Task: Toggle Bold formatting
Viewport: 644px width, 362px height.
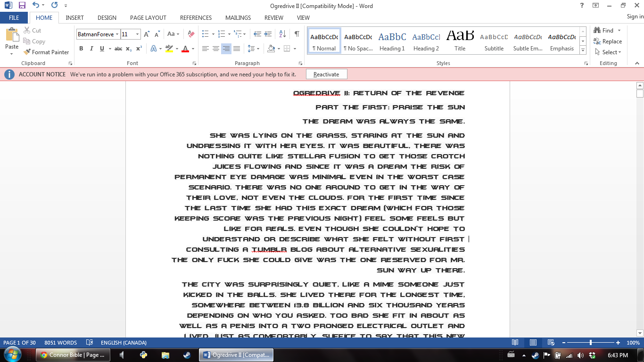Action: pyautogui.click(x=81, y=49)
